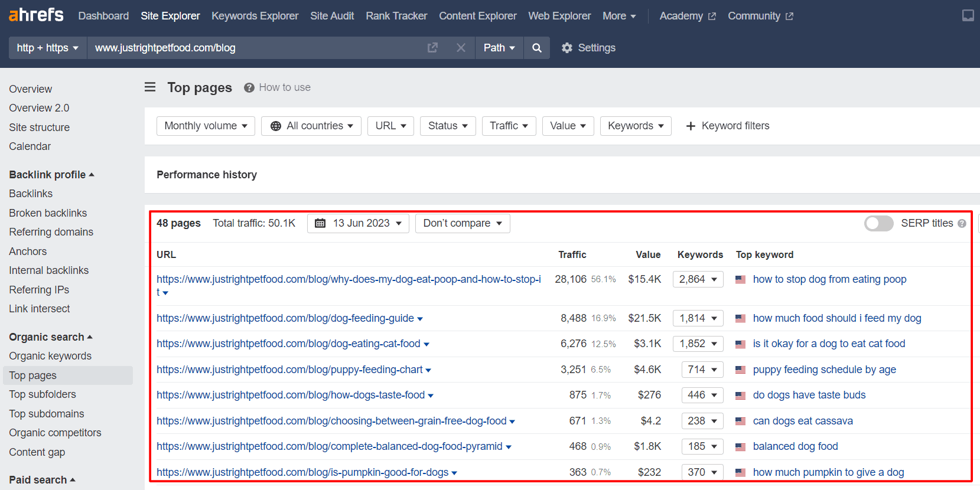Expand the 714 keywords dropdown

point(702,370)
